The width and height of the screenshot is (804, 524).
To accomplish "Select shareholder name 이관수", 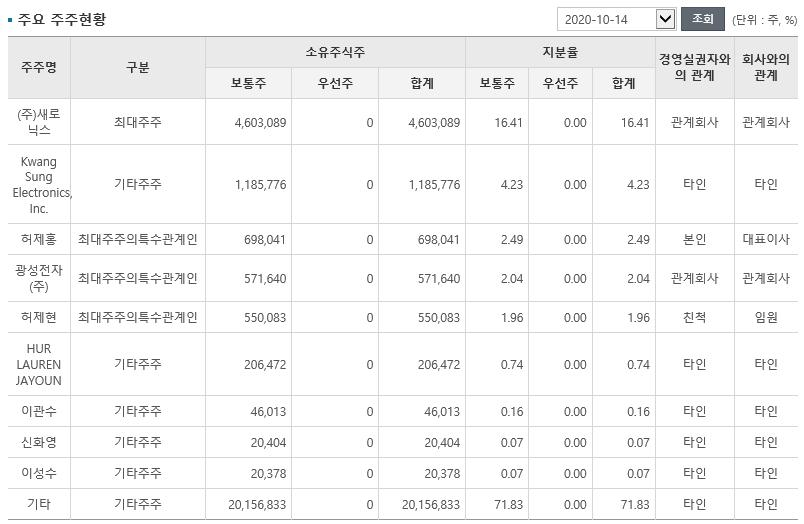I will click(39, 411).
